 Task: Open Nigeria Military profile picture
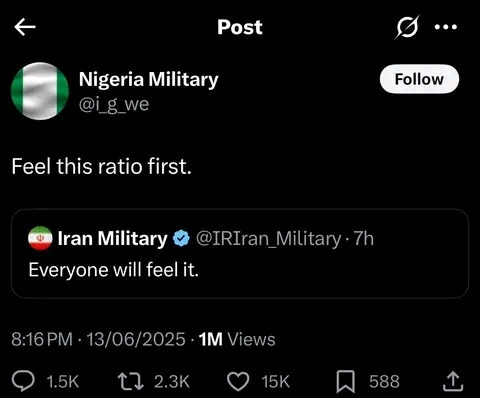(40, 91)
